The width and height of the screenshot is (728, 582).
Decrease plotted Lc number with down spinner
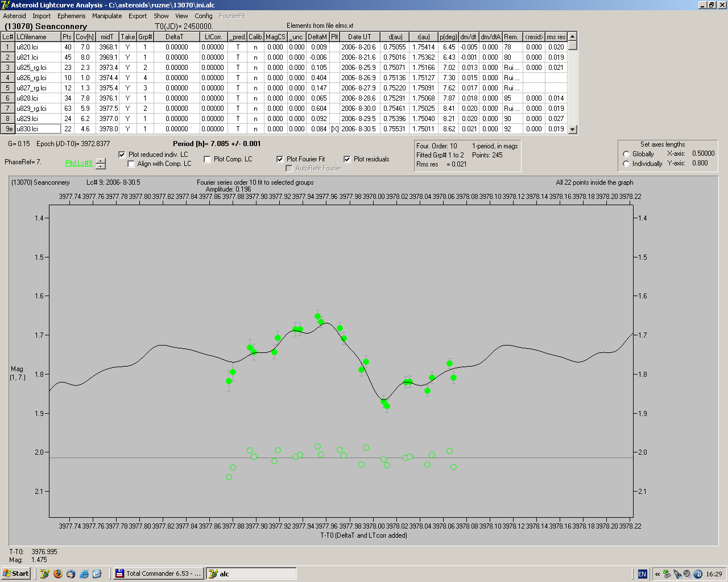[x=101, y=167]
